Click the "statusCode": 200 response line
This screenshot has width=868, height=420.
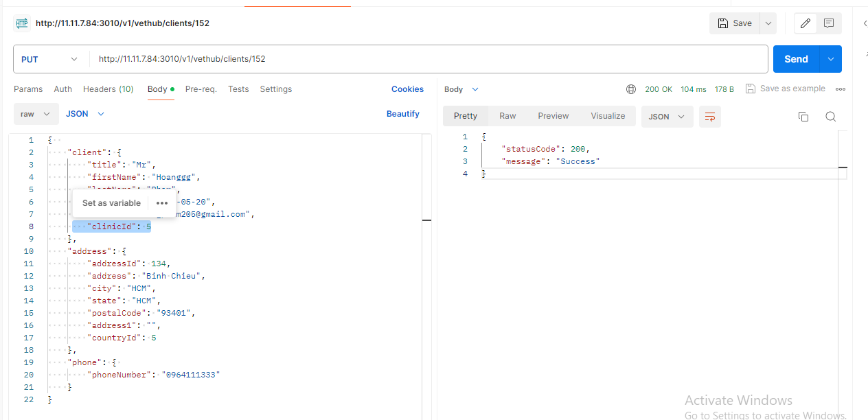tap(546, 149)
